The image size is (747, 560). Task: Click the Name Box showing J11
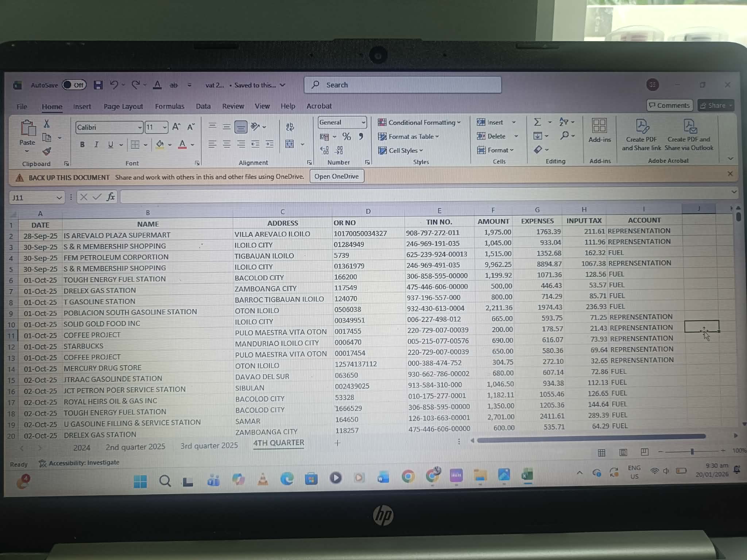[x=36, y=198]
